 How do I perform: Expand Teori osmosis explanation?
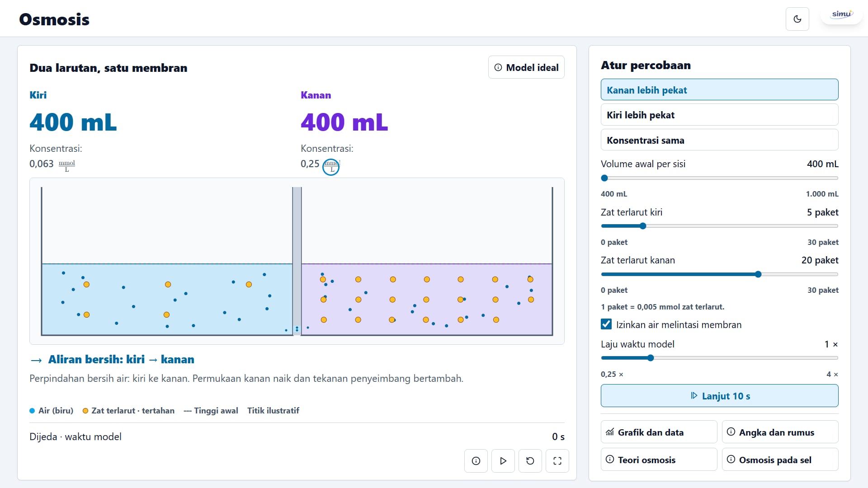point(659,460)
